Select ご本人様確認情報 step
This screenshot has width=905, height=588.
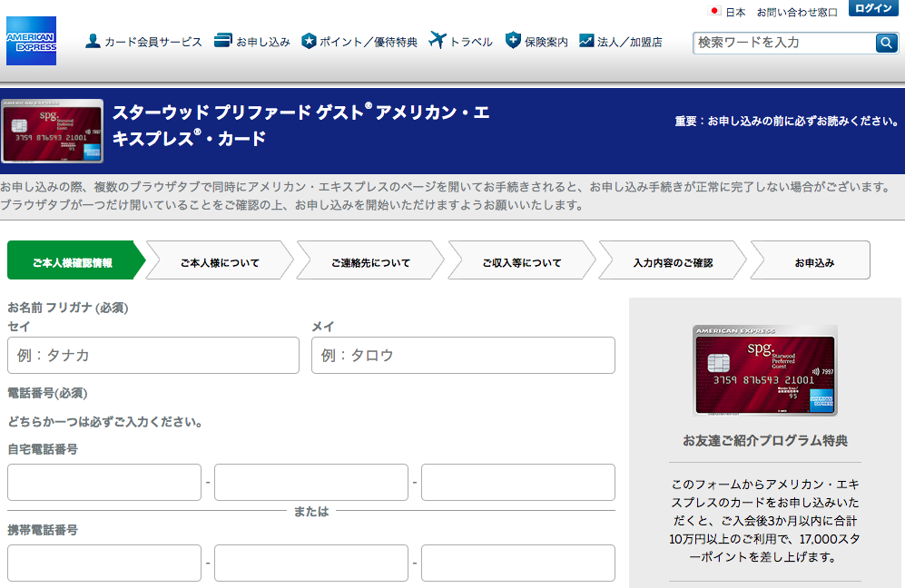tap(75, 260)
